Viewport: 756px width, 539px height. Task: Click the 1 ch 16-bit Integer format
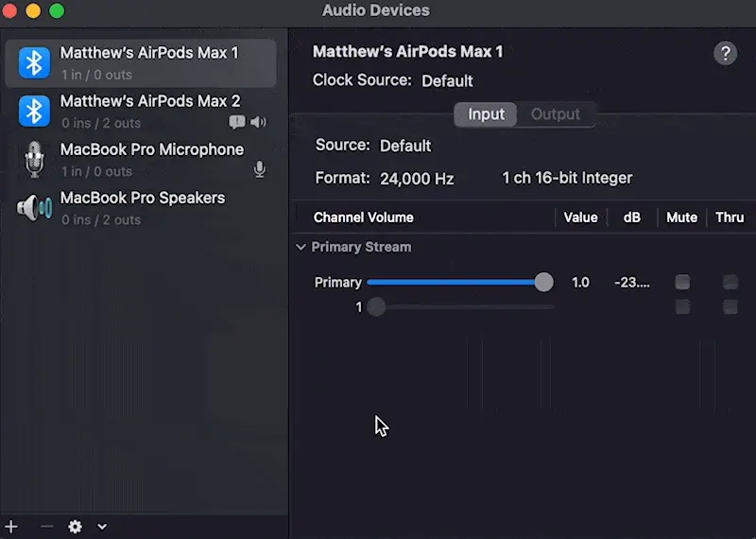coord(567,178)
